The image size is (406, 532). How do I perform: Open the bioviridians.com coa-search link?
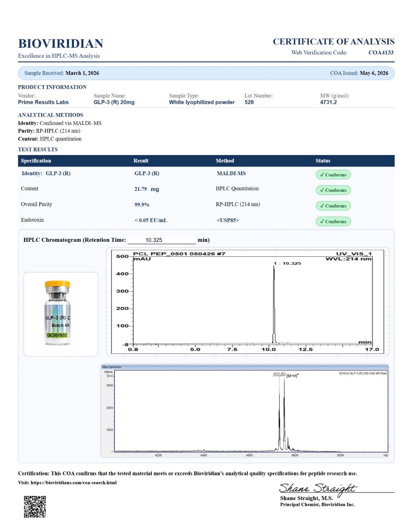[74, 483]
